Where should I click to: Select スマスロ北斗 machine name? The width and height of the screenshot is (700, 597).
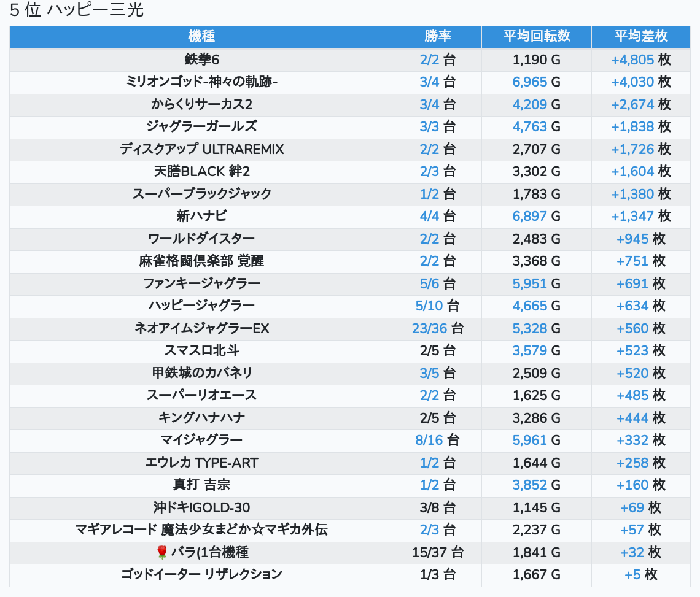(201, 351)
